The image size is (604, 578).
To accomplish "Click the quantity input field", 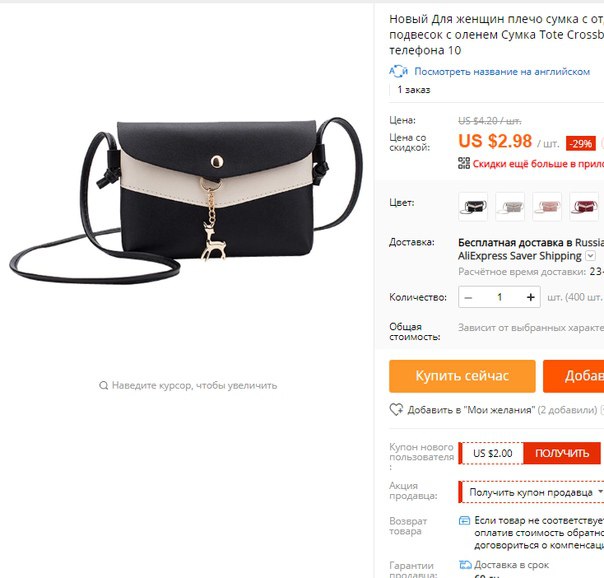I will pos(500,297).
